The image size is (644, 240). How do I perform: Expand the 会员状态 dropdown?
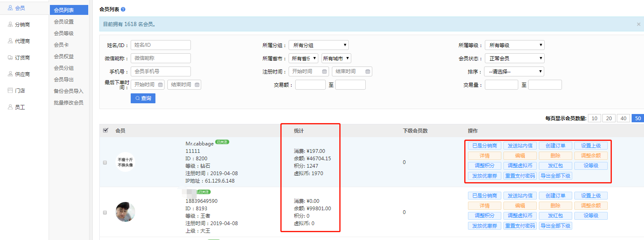514,58
